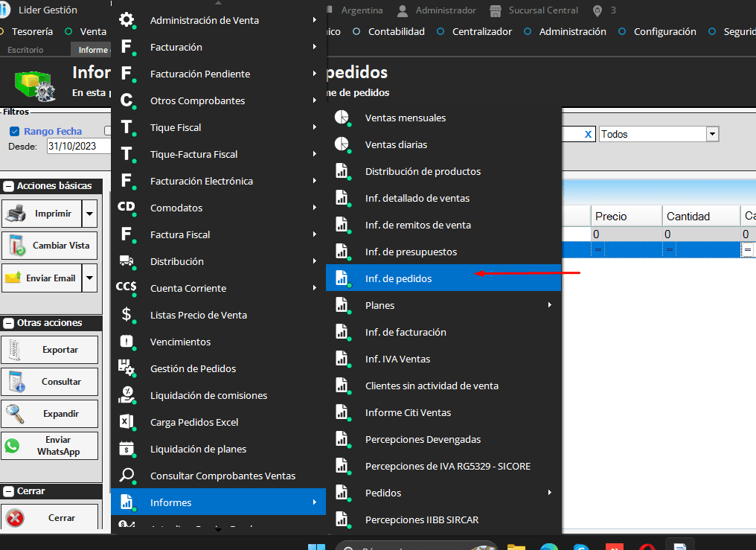Image resolution: width=756 pixels, height=550 pixels.
Task: Click the pie chart icon for Ventas mensuales
Action: click(x=342, y=118)
